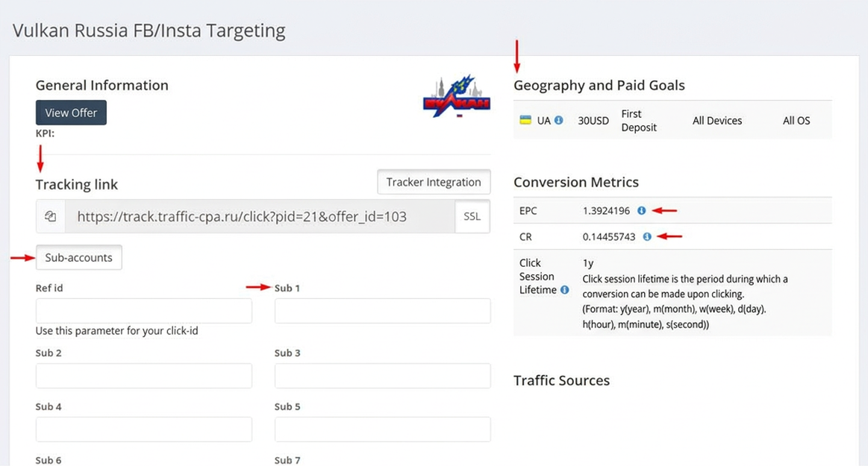The image size is (868, 466).
Task: Click the KPI: label
Action: [x=45, y=133]
